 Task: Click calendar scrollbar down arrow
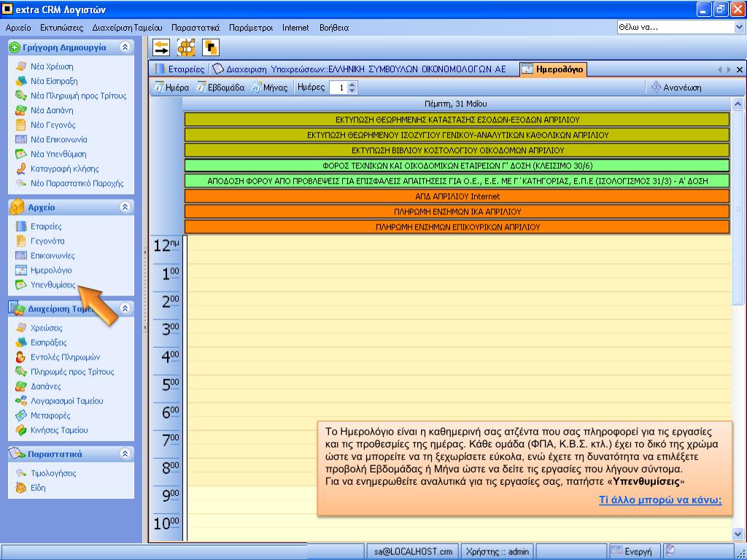point(738,534)
